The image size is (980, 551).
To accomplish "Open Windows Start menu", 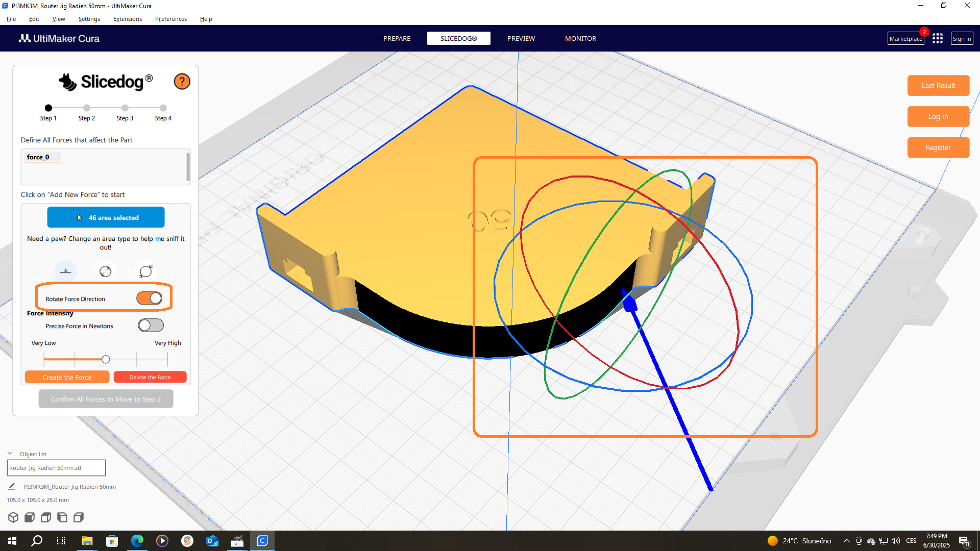I will coord(12,541).
